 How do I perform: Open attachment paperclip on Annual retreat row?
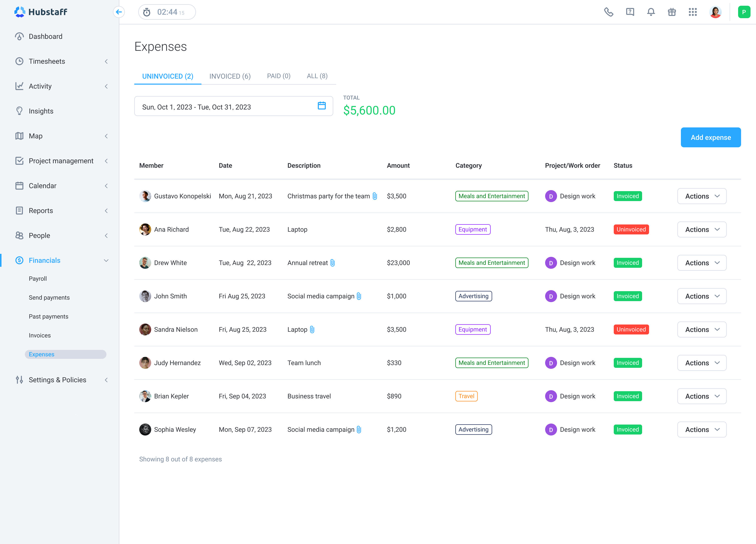click(x=332, y=263)
